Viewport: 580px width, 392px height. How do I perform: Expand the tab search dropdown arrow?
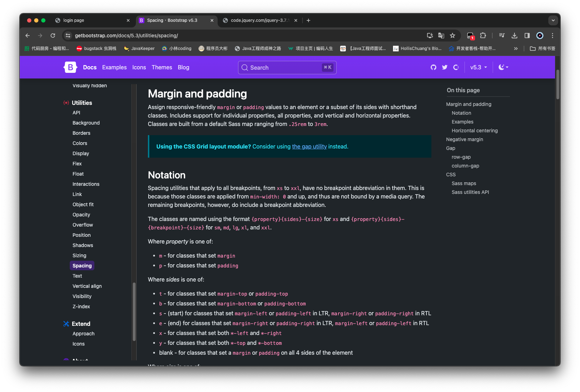553,20
